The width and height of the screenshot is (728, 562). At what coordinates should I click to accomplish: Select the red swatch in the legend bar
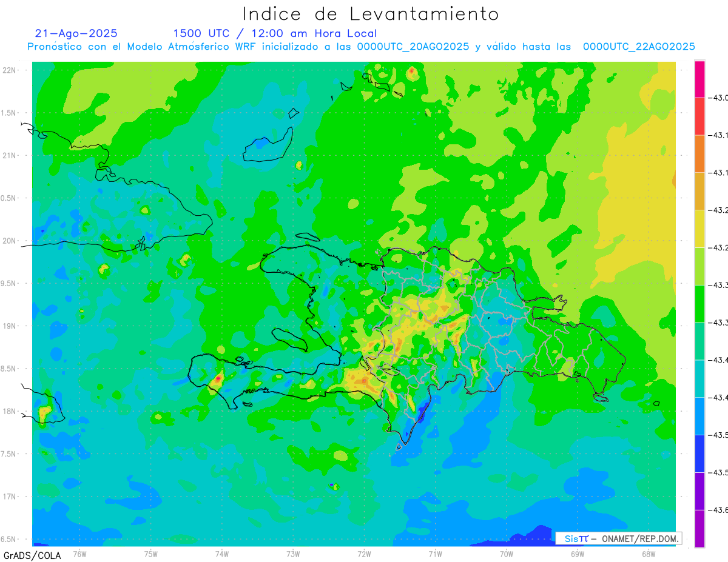click(x=699, y=116)
